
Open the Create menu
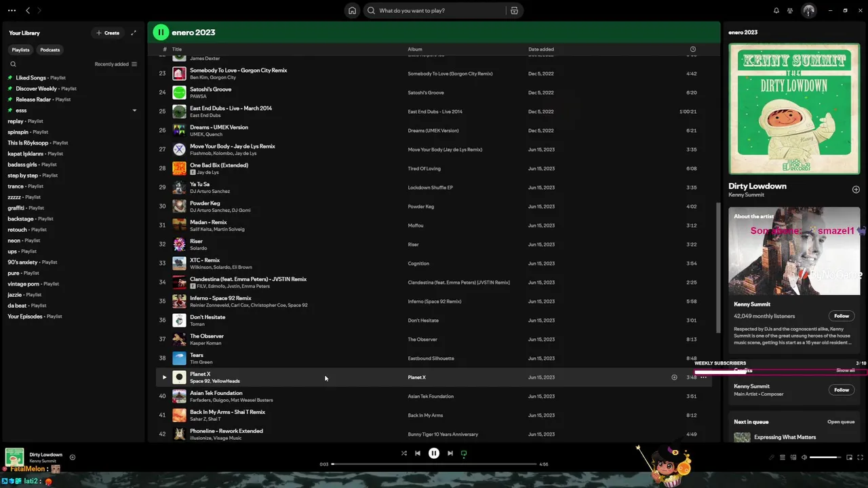(x=108, y=33)
